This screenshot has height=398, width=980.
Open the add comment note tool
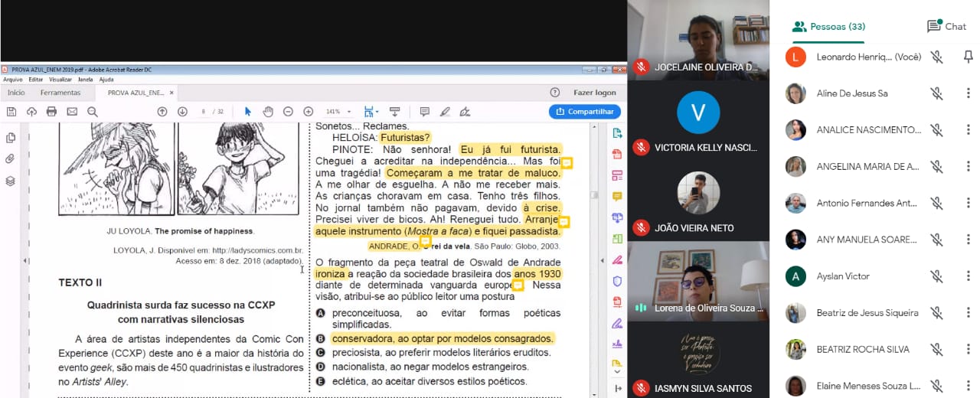424,112
